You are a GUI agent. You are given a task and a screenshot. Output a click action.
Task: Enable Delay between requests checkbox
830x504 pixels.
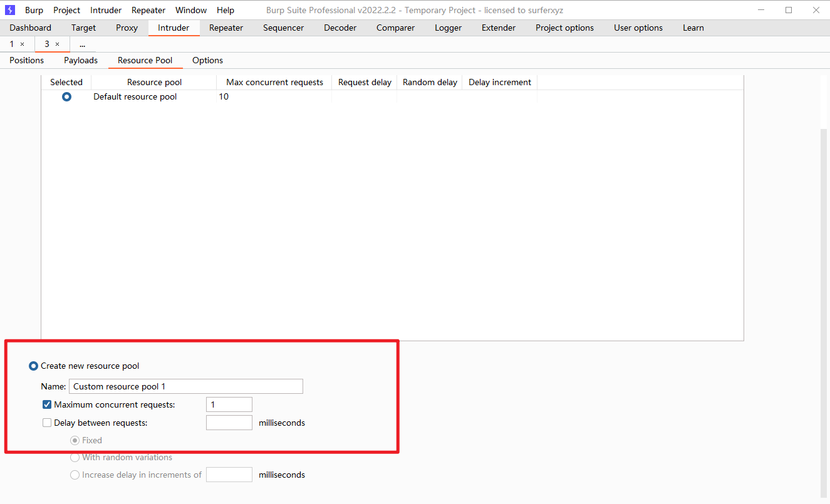pyautogui.click(x=47, y=423)
